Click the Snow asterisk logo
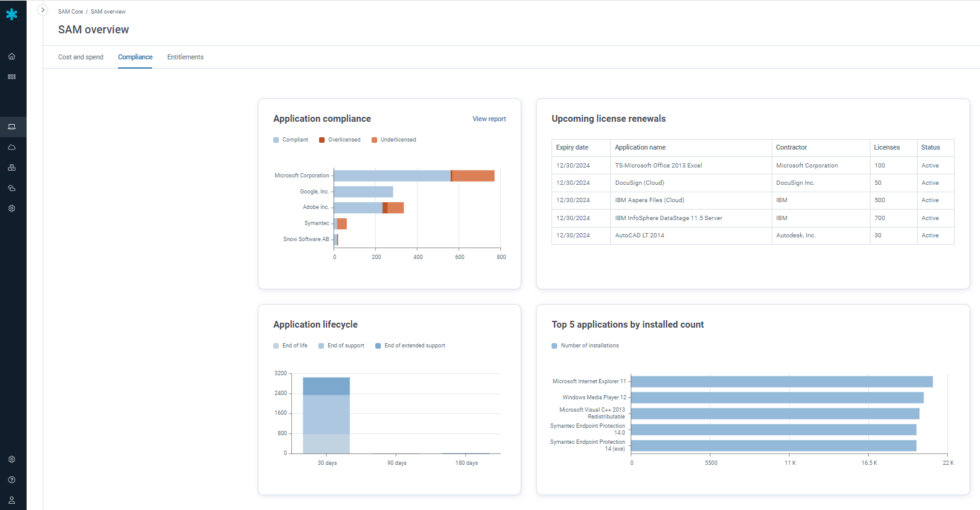This screenshot has width=980, height=510. [12, 14]
